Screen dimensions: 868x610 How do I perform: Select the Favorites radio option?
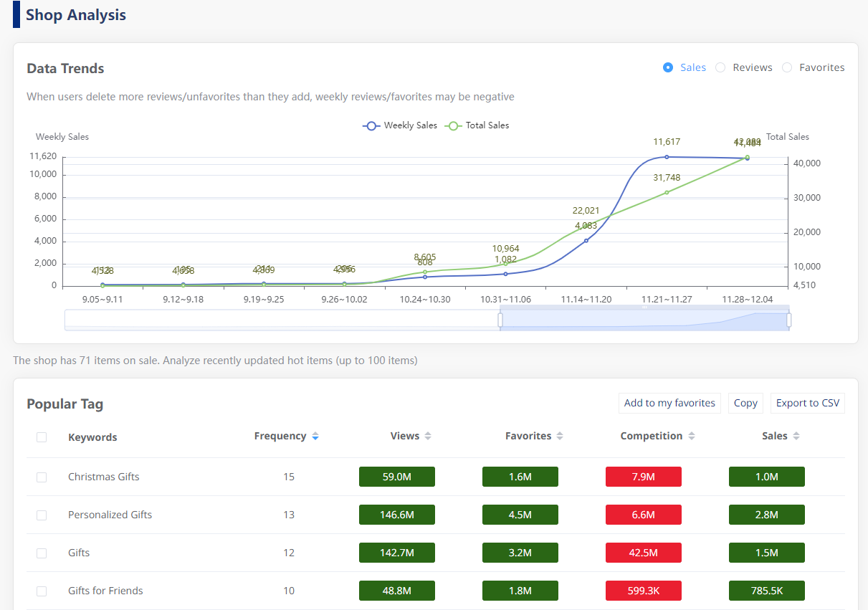click(x=787, y=67)
